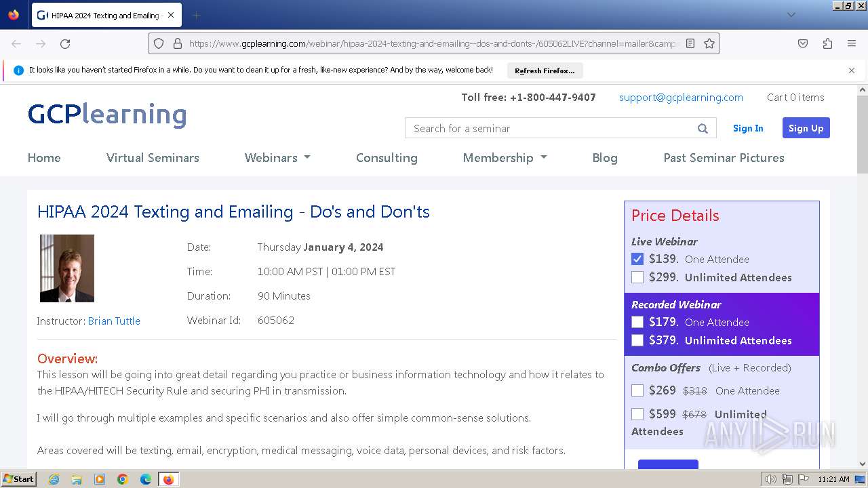Click the page scrollbar down arrow
The image size is (868, 488).
863,464
